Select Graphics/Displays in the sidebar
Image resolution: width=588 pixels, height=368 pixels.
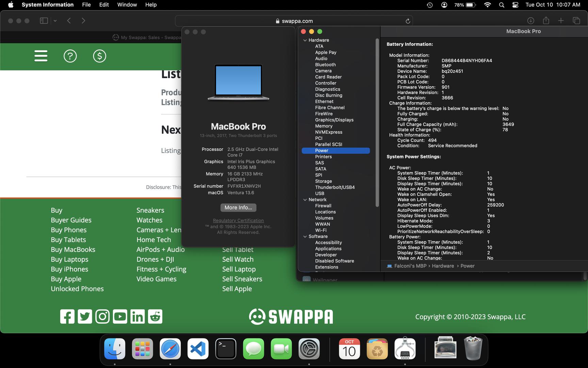pos(334,120)
